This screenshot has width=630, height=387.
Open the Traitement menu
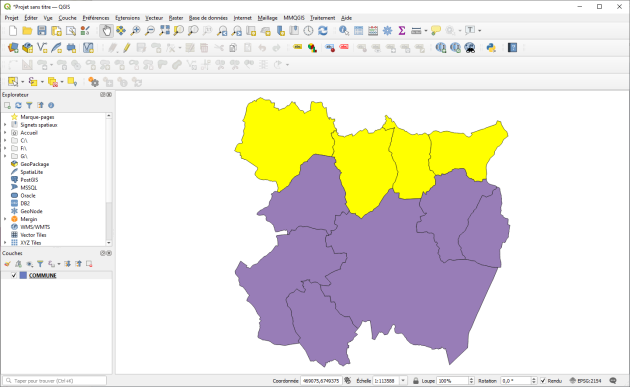pyautogui.click(x=322, y=18)
